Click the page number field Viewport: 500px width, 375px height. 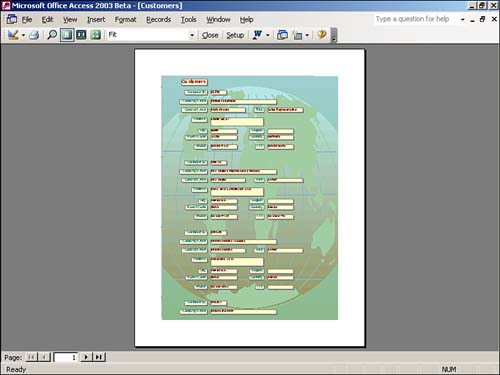click(66, 357)
